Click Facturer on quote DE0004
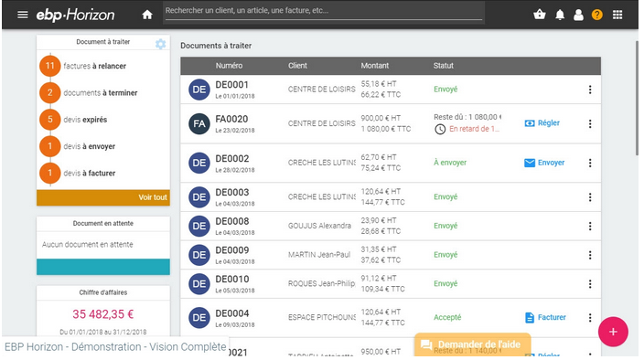The width and height of the screenshot is (644, 360). coord(545,317)
